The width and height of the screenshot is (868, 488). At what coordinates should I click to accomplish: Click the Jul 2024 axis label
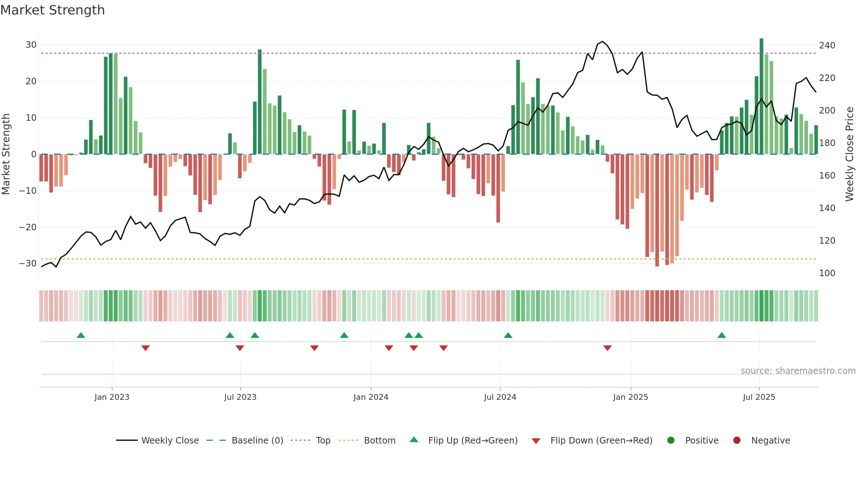pyautogui.click(x=500, y=397)
